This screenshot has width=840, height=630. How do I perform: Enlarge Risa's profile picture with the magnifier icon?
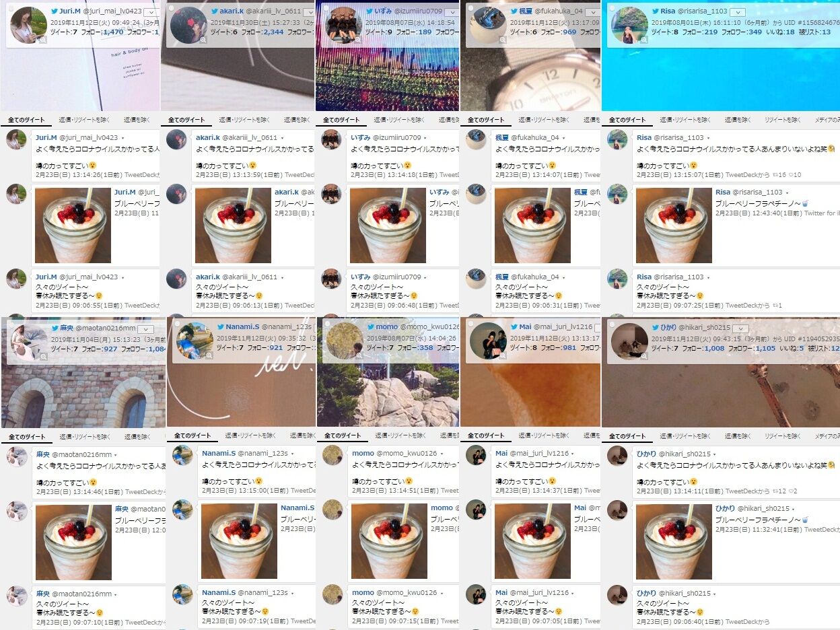pos(644,40)
